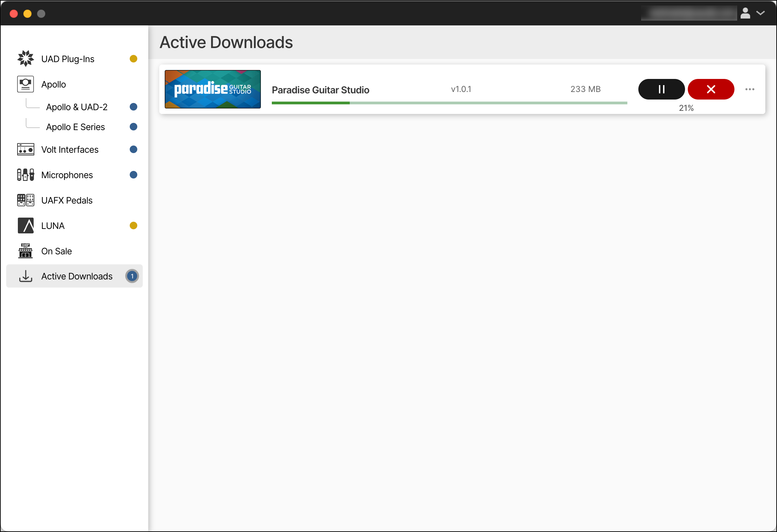Open the UAFX Pedals icon

25,200
